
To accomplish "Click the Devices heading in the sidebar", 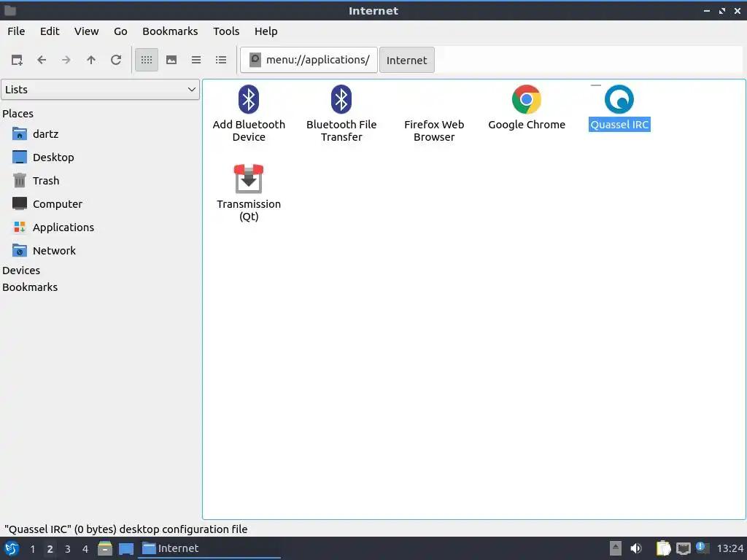I will (21, 271).
